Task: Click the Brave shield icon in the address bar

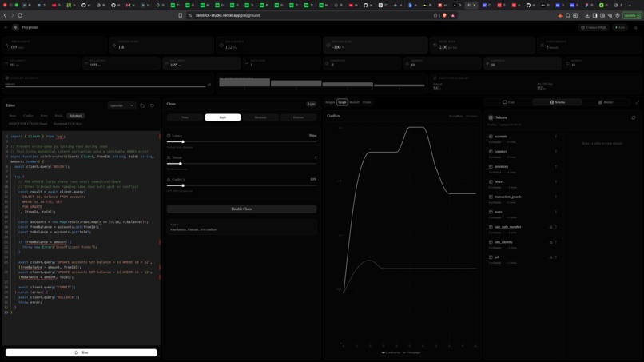Action: [x=444, y=15]
